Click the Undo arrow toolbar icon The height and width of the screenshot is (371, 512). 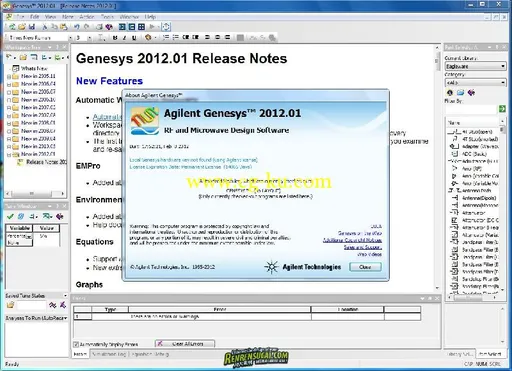click(77, 27)
